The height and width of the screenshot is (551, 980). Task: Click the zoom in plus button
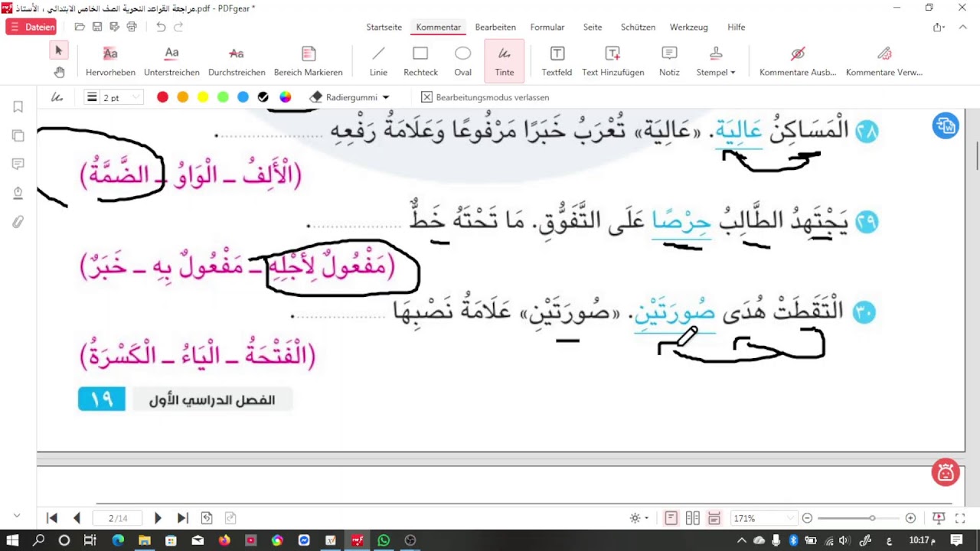pos(910,518)
